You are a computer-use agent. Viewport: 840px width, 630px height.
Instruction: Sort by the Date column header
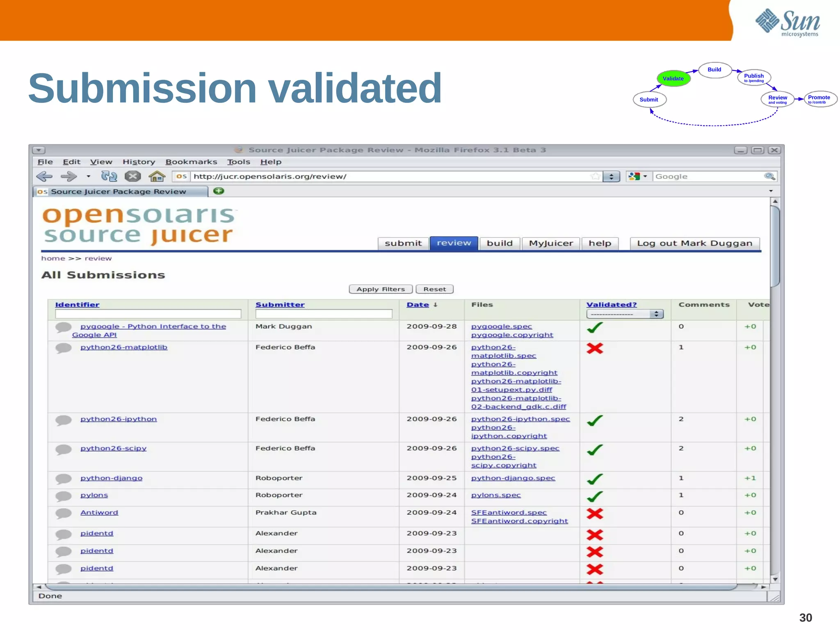[x=418, y=305]
